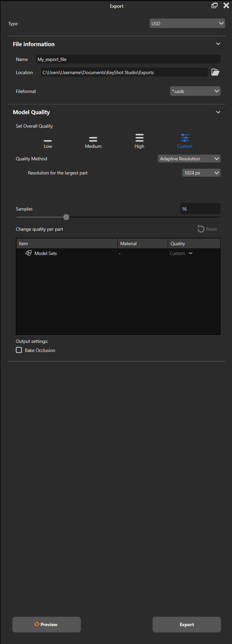Open Model Sets quality dropdown in table

pyautogui.click(x=191, y=253)
